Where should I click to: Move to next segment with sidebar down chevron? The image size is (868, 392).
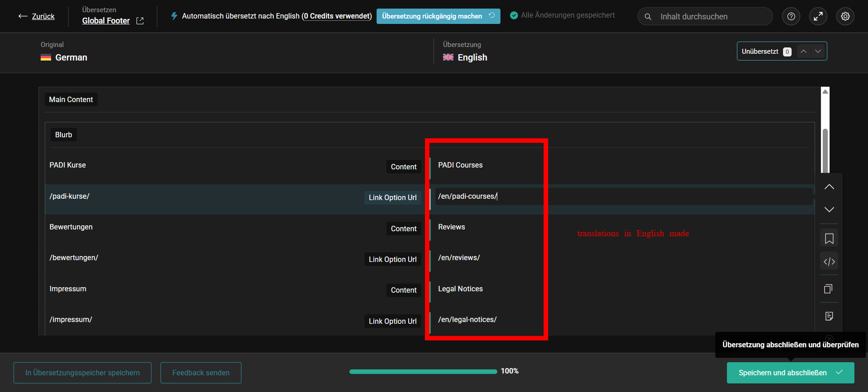coord(829,210)
